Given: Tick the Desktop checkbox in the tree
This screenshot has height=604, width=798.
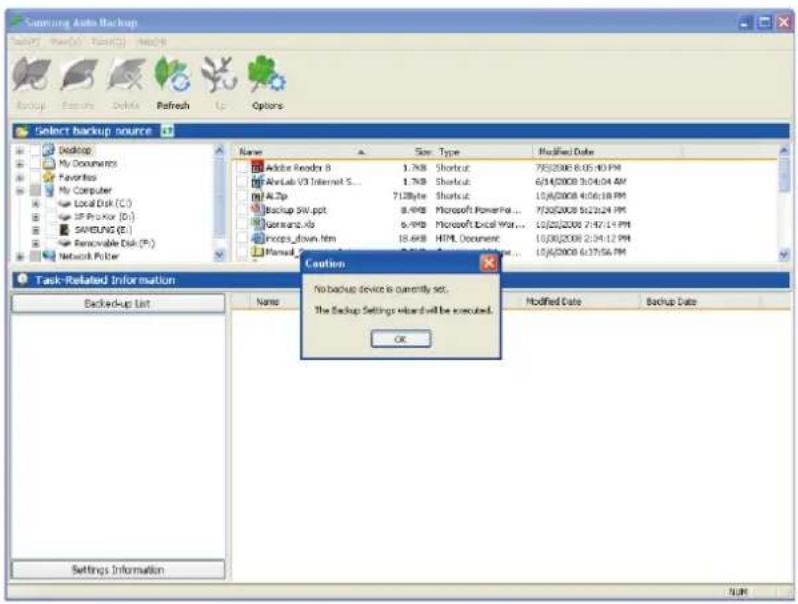Looking at the screenshot, I should pos(35,150).
